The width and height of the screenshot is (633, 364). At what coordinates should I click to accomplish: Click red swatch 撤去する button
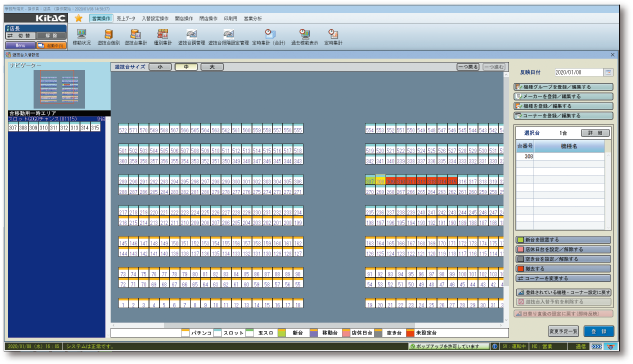click(563, 269)
